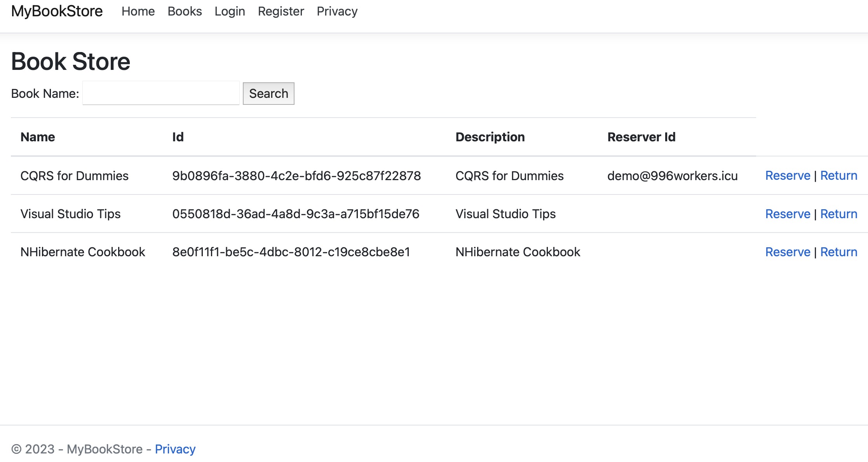The height and width of the screenshot is (462, 868).
Task: Click the Description column header
Action: pos(490,137)
